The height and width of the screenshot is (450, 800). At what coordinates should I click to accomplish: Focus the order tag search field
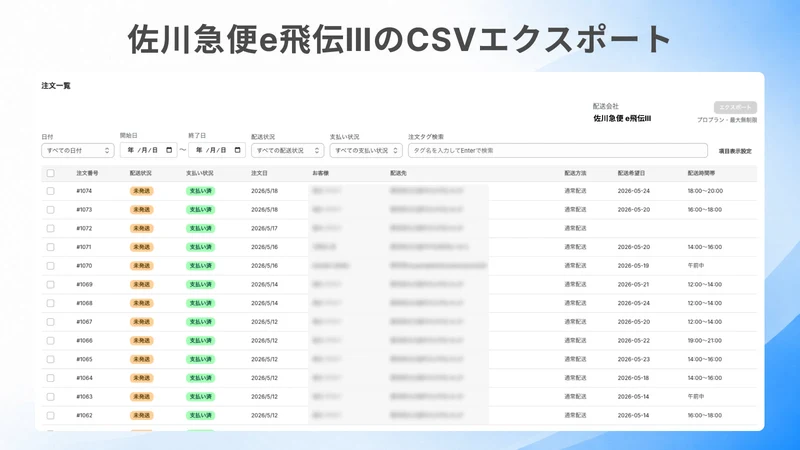click(x=558, y=151)
